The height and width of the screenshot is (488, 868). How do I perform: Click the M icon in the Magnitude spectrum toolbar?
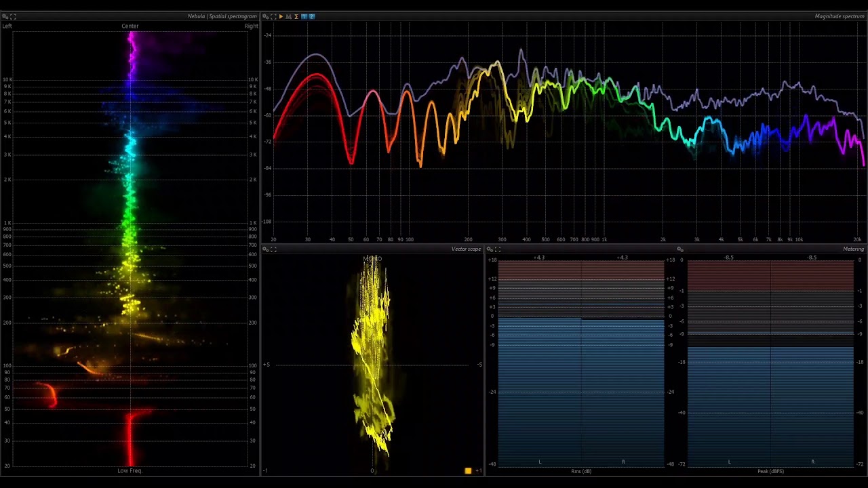click(288, 16)
